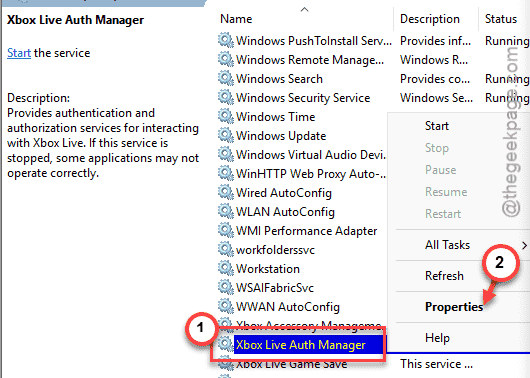Select the Windows Security Service row
Image resolution: width=530 pixels, height=378 pixels.
tap(303, 98)
